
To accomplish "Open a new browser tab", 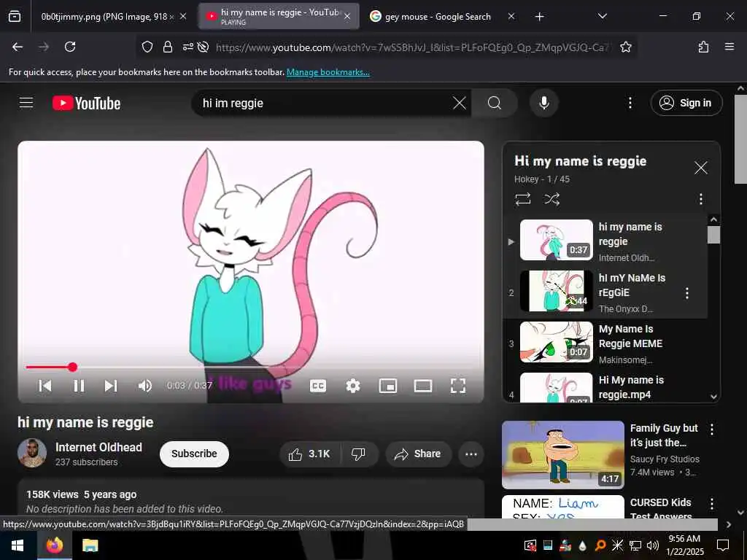I will click(x=539, y=17).
